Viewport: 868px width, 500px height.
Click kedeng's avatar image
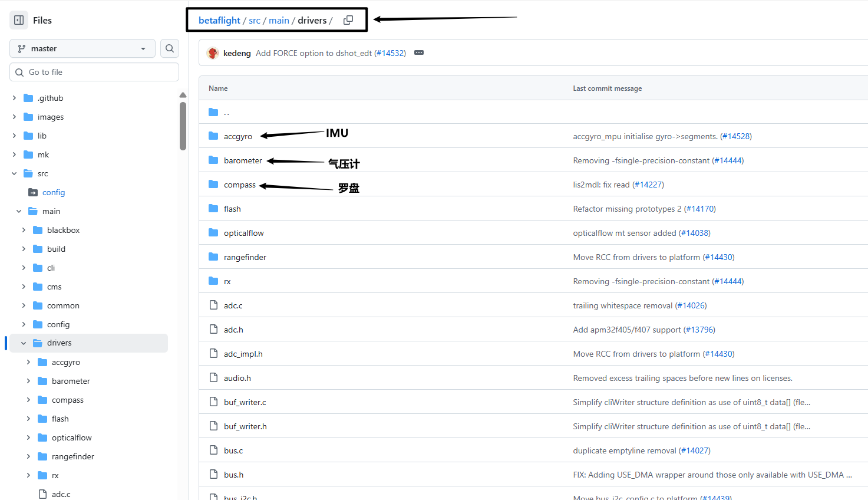[213, 53]
